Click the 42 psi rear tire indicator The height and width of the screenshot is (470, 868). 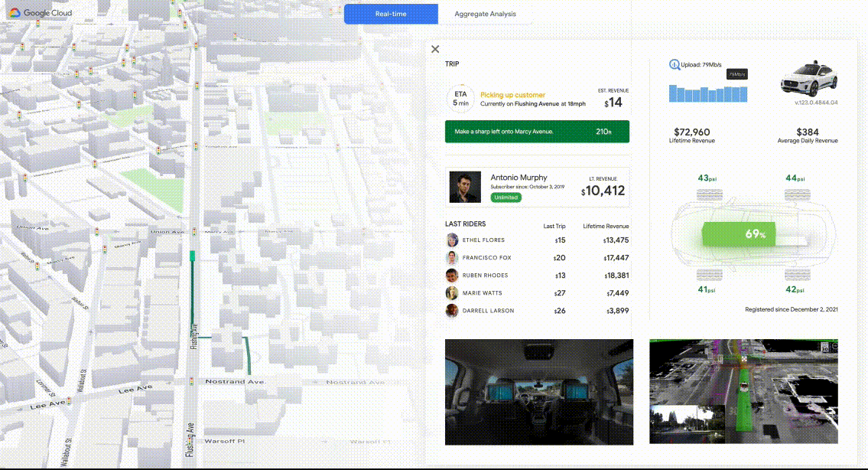click(x=796, y=289)
